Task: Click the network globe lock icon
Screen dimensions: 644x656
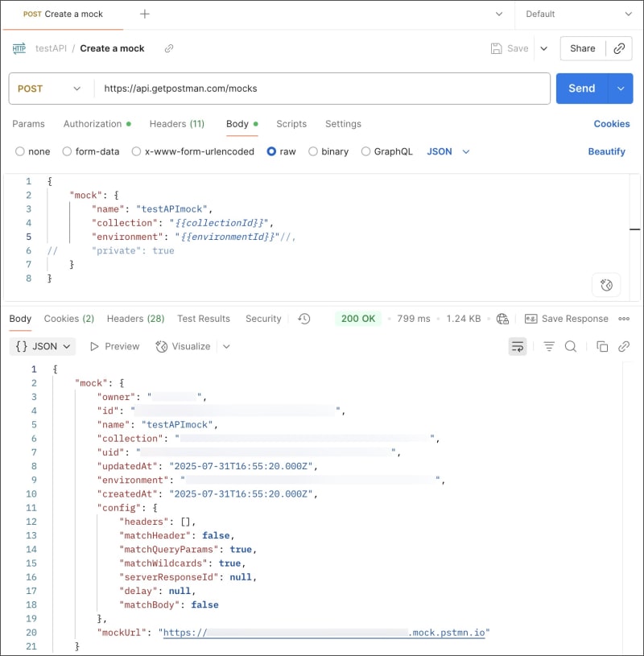Action: point(502,319)
